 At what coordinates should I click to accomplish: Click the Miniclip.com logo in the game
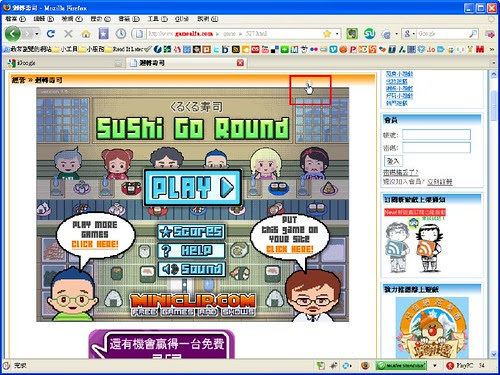click(x=193, y=304)
